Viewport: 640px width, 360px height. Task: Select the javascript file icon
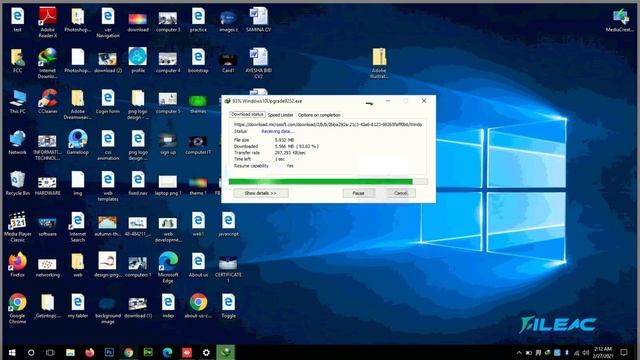228,224
